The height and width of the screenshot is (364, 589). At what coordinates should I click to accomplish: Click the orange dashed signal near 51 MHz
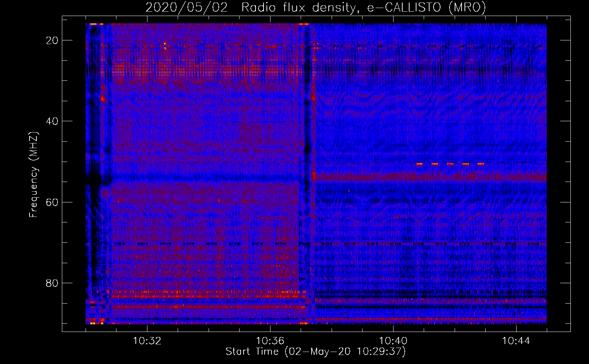point(450,164)
